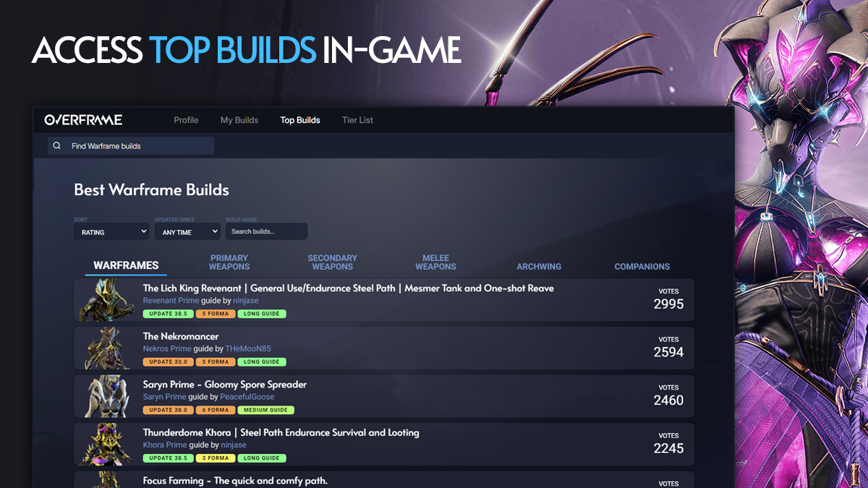
Task: Click Revenant Prime warframe link
Action: pyautogui.click(x=171, y=301)
